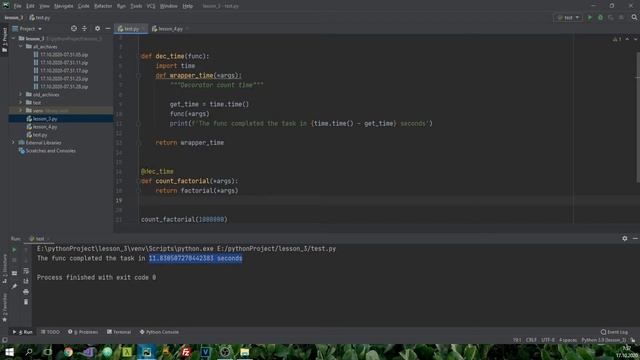640x360 pixels.
Task: Open the Navigate menu
Action: (63, 6)
